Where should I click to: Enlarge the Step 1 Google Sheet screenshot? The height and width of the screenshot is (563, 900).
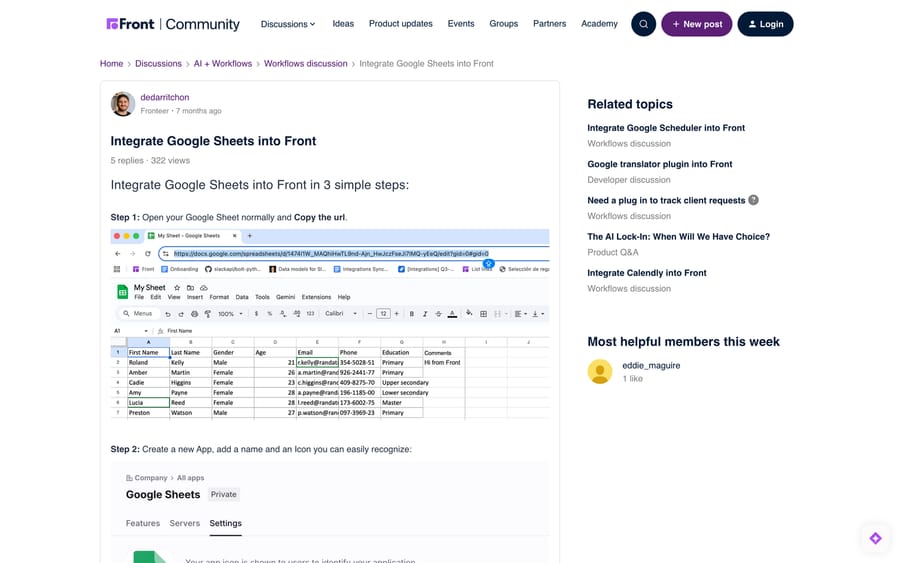pyautogui.click(x=329, y=324)
